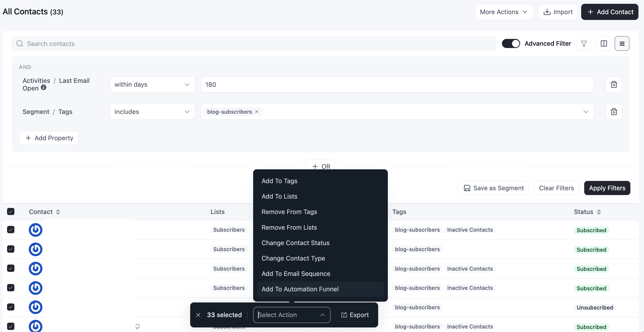Choose Add To Email Sequence action

tap(320, 274)
